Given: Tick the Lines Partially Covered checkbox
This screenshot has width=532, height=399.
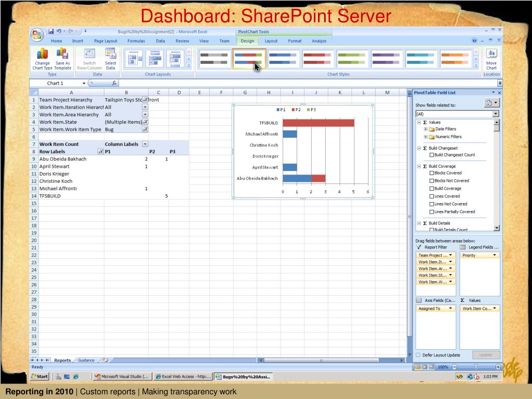Looking at the screenshot, I should 432,212.
